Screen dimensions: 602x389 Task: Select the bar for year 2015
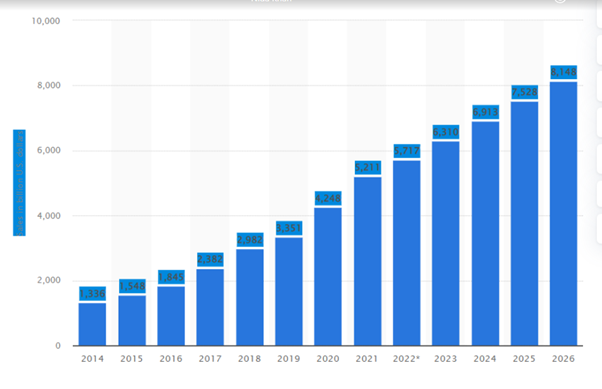click(132, 320)
